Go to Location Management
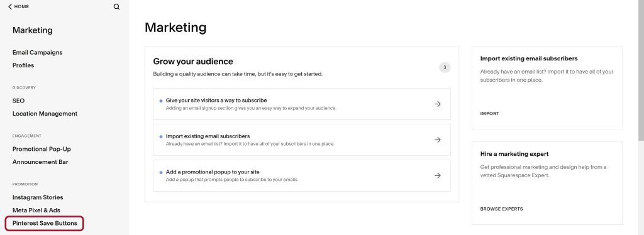 pyautogui.click(x=45, y=114)
